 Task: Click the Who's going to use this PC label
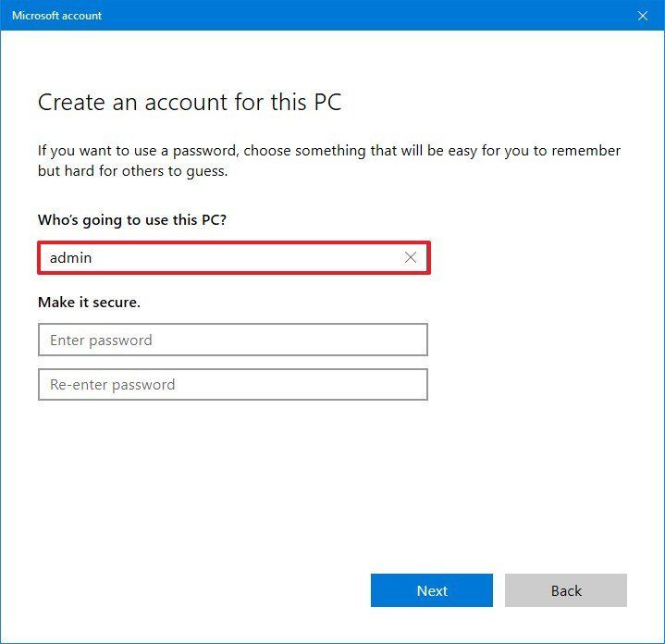pos(132,220)
